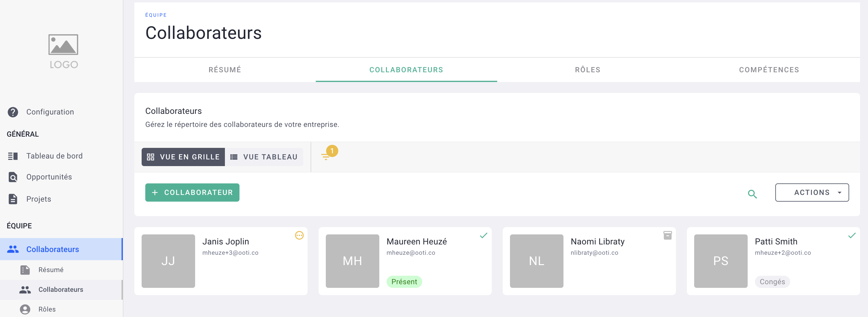
Task: Click Janis Joplin's pending status icon
Action: (x=299, y=235)
